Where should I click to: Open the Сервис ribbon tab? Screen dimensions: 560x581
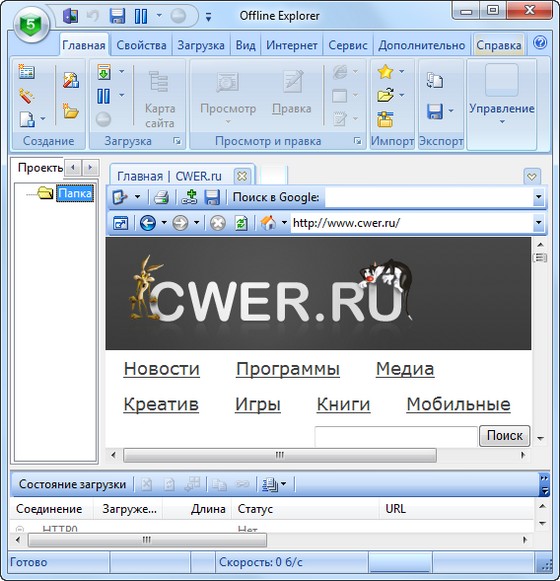348,45
